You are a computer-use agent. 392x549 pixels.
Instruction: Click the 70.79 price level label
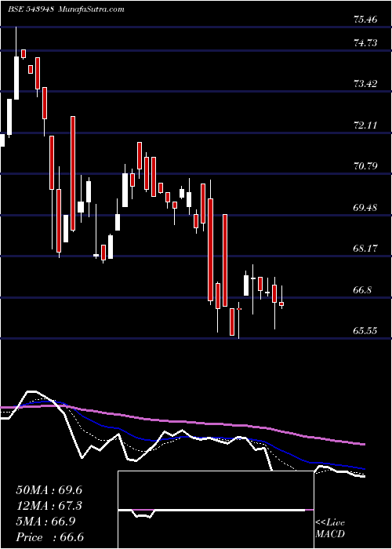pos(365,166)
